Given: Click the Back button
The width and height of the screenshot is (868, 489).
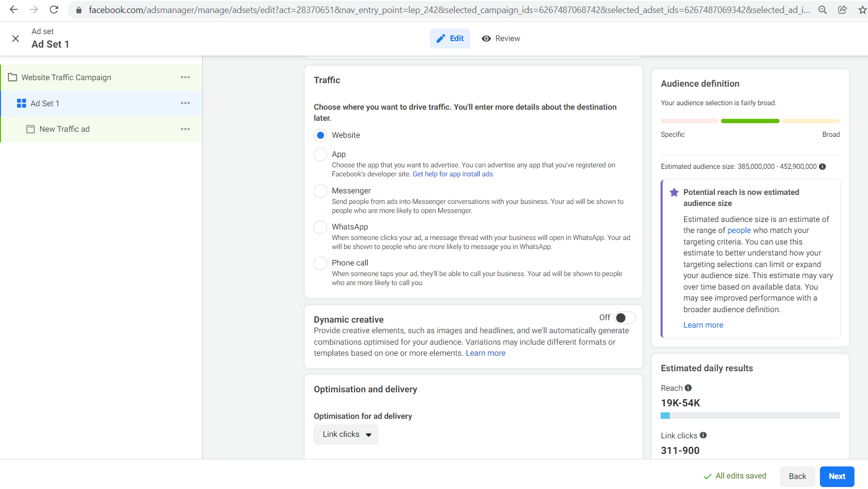Looking at the screenshot, I should click(797, 476).
